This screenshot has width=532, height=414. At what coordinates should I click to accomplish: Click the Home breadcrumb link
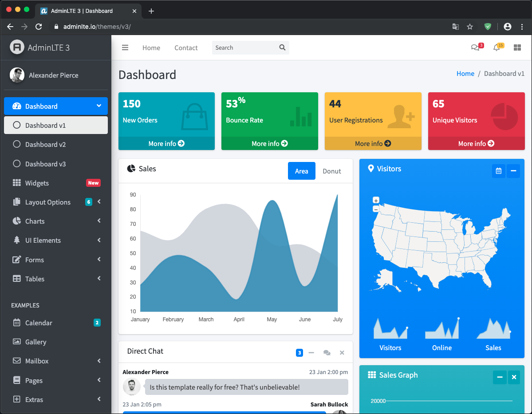point(465,74)
